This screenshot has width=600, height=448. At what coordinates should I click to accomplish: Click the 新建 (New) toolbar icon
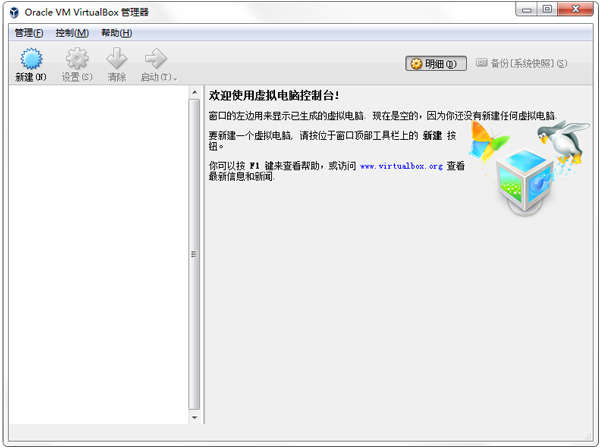pyautogui.click(x=31, y=59)
